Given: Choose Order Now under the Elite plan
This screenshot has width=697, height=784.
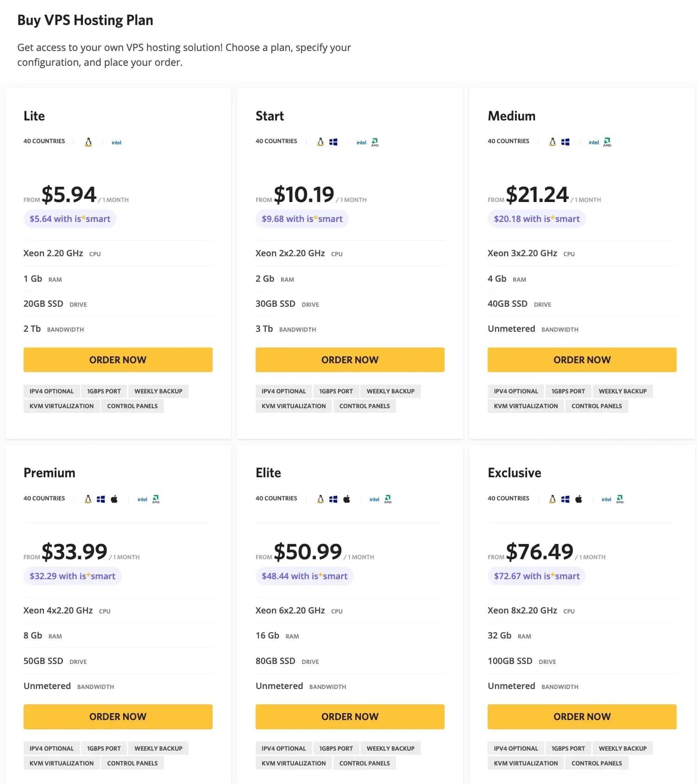Looking at the screenshot, I should click(350, 717).
